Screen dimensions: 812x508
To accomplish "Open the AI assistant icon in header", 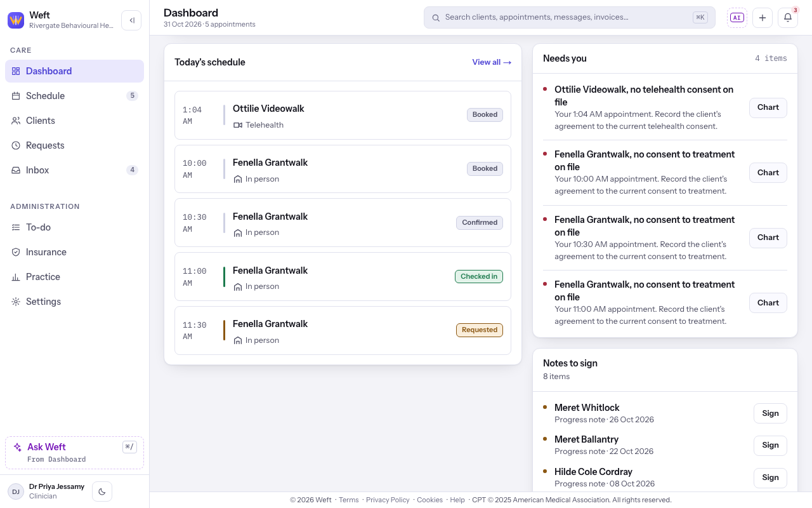I will pyautogui.click(x=737, y=18).
